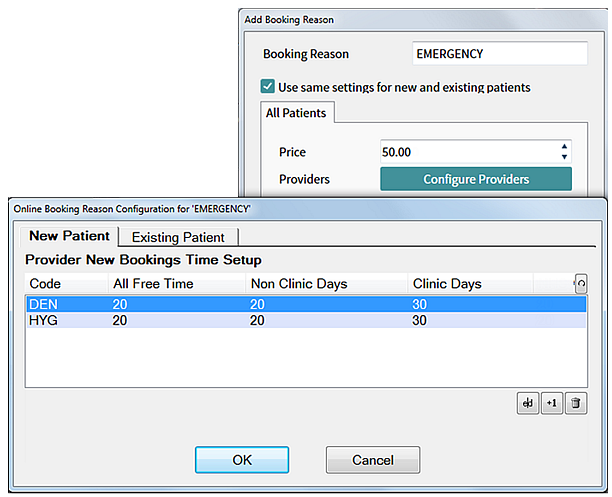Select the New Patient tab
Viewport: 612px width, 497px height.
69,236
